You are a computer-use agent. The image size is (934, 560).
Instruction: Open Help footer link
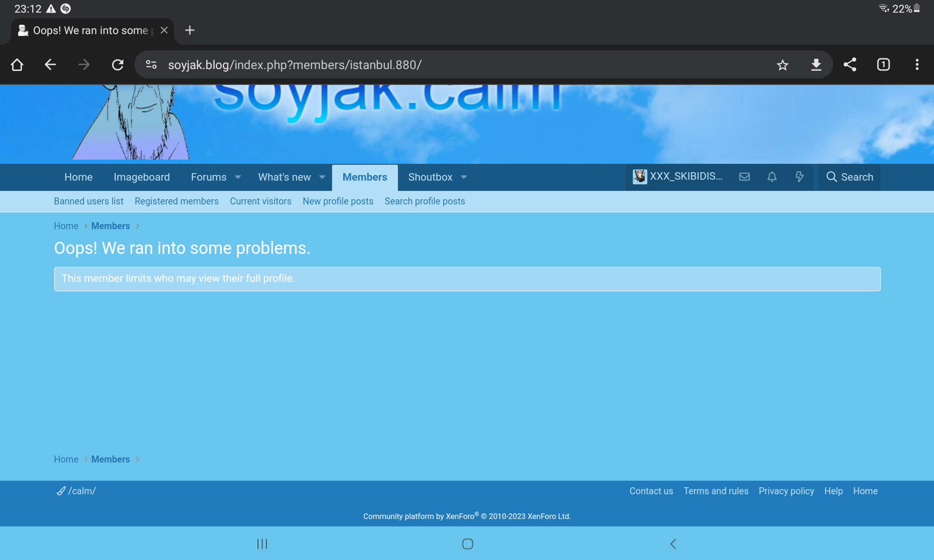834,491
